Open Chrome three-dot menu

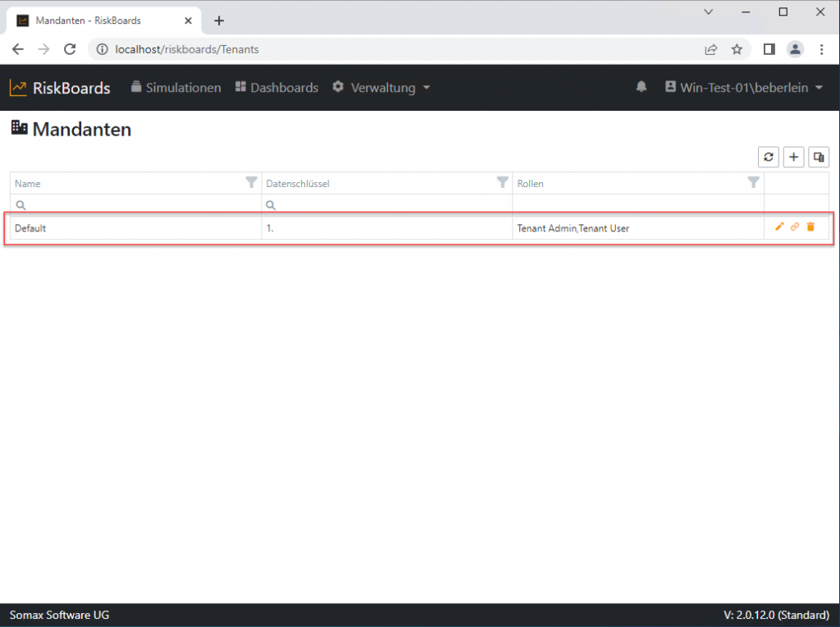coord(821,49)
